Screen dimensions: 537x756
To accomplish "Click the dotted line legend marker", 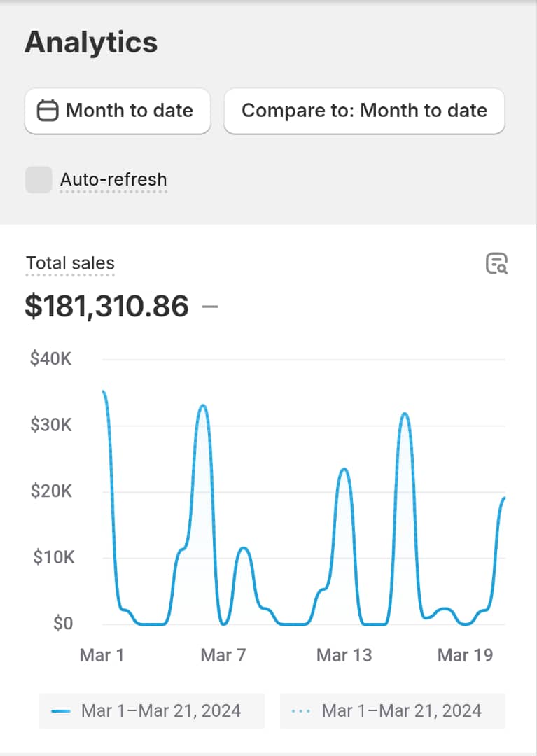I will [301, 711].
